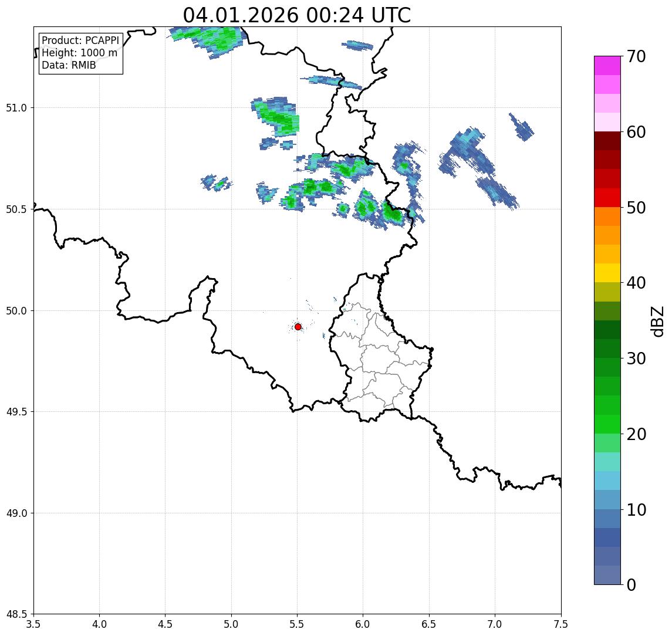Click latitude axis label 50.5
The height and width of the screenshot is (636, 672).
point(16,209)
